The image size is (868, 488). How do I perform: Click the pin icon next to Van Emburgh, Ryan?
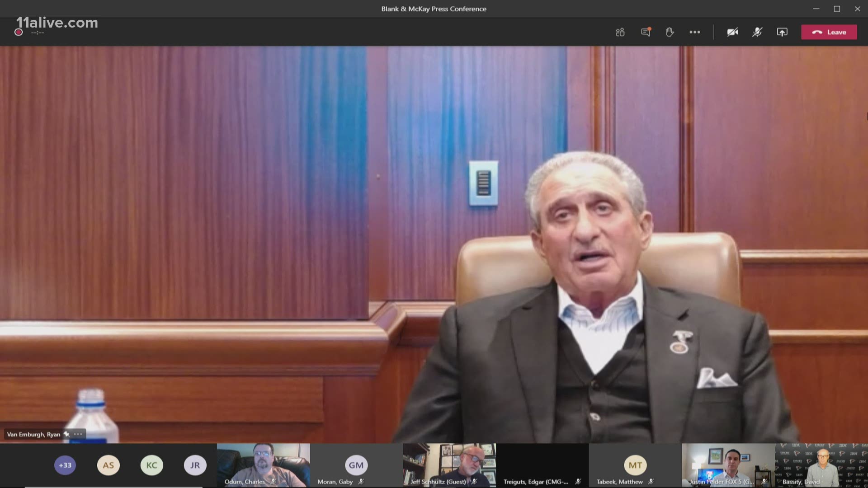pos(66,434)
